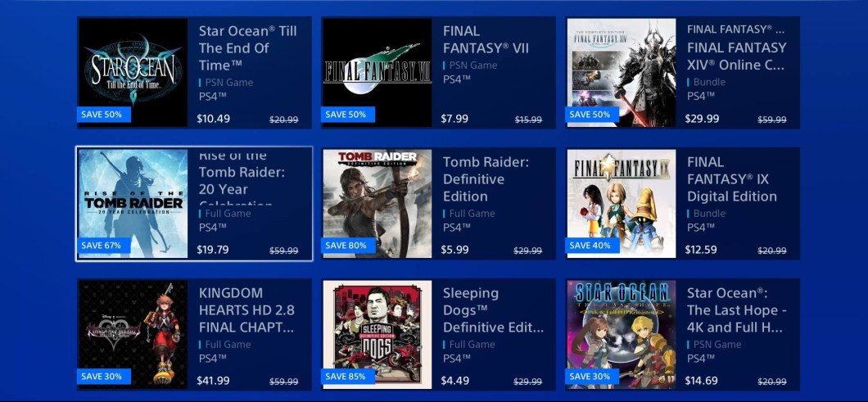Select the Final Fantasy VII cover thumbnail
Viewport: 868px width, 402px height.
[x=377, y=73]
